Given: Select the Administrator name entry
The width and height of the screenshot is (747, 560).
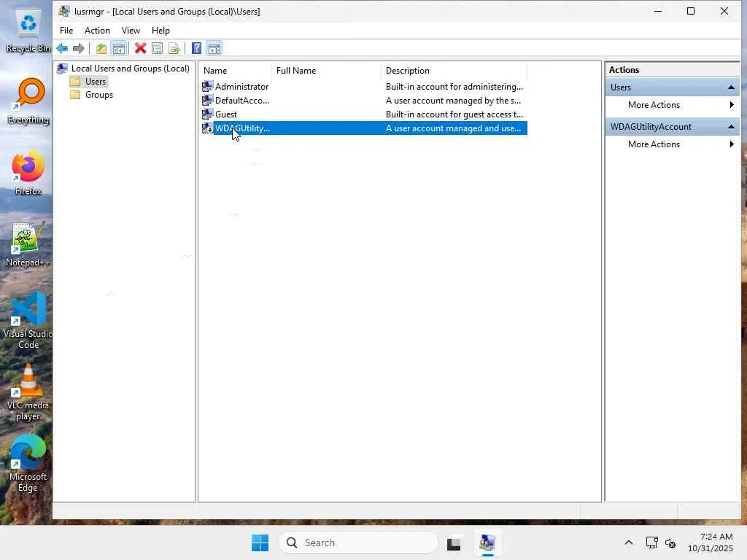Looking at the screenshot, I should (241, 86).
